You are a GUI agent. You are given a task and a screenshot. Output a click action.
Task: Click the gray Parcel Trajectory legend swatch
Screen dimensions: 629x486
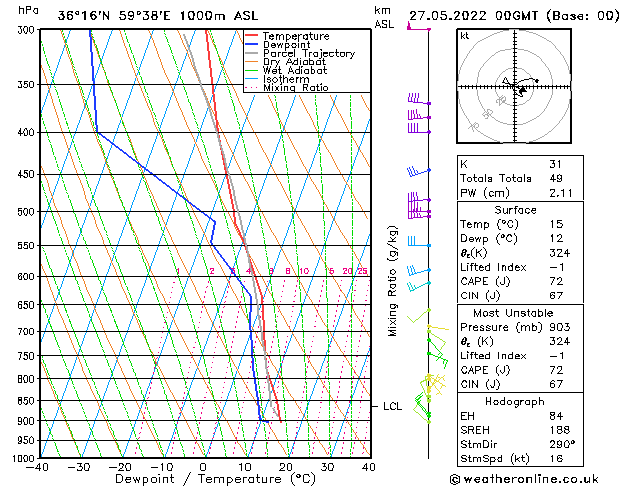[251, 53]
